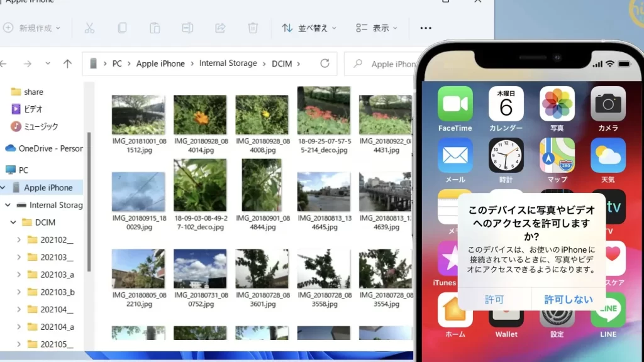Screen dimensions: 644x362
Task: Select the 202105__ folder
Action: click(50, 344)
